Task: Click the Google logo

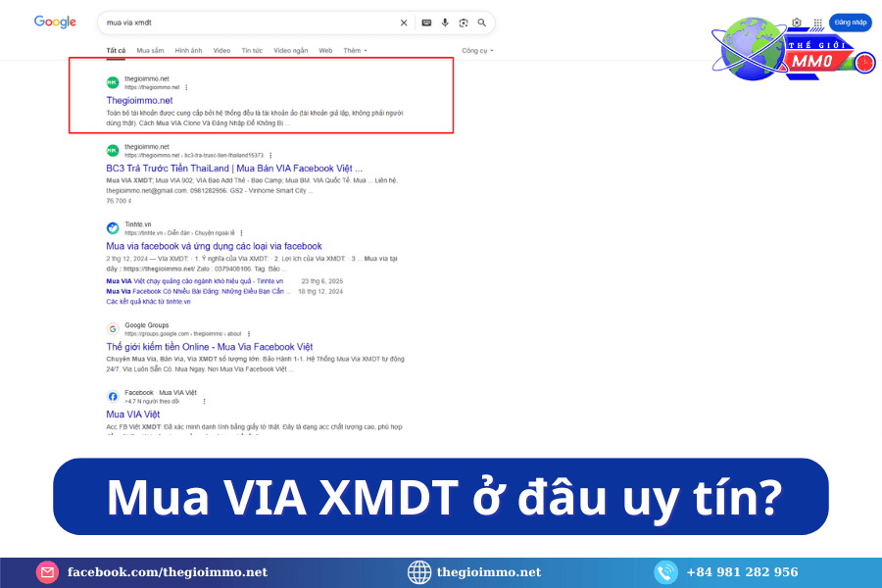Action: pyautogui.click(x=55, y=22)
